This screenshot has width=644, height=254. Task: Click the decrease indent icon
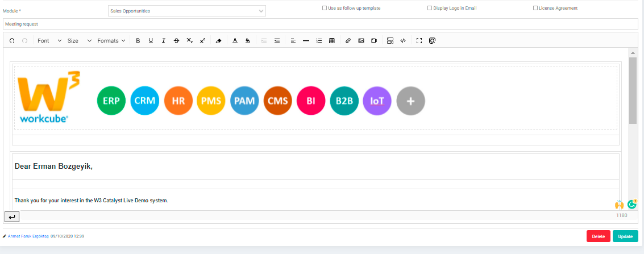coord(264,40)
